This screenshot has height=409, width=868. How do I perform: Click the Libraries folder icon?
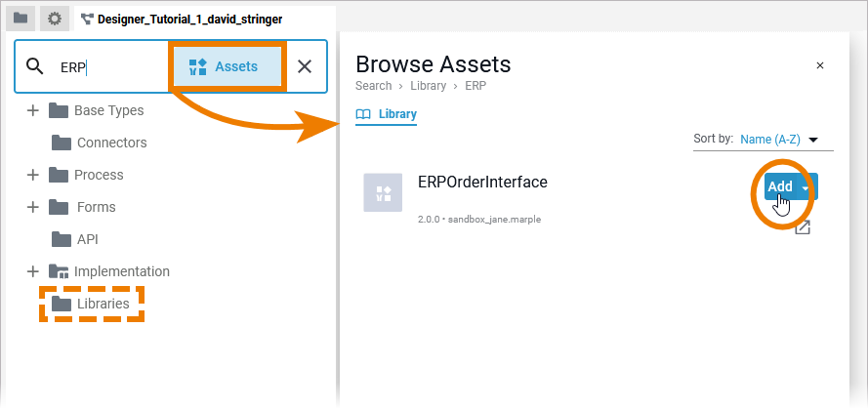(62, 304)
